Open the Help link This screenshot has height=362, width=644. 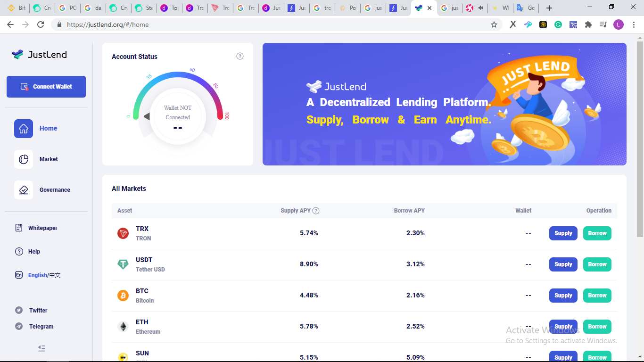(34, 252)
